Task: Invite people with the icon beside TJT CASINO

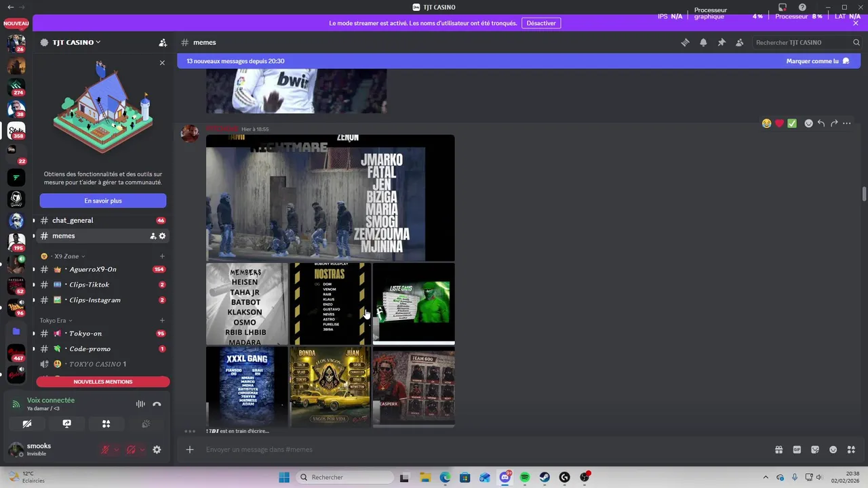Action: coord(163,42)
